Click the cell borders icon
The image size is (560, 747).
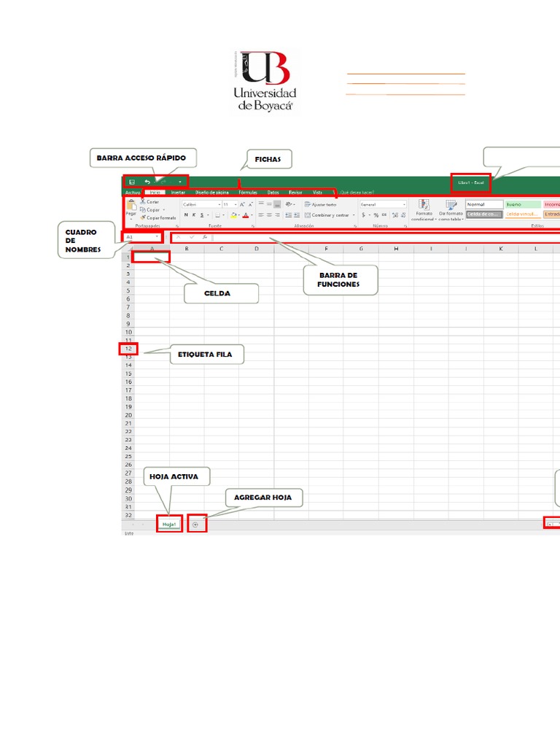pos(217,215)
